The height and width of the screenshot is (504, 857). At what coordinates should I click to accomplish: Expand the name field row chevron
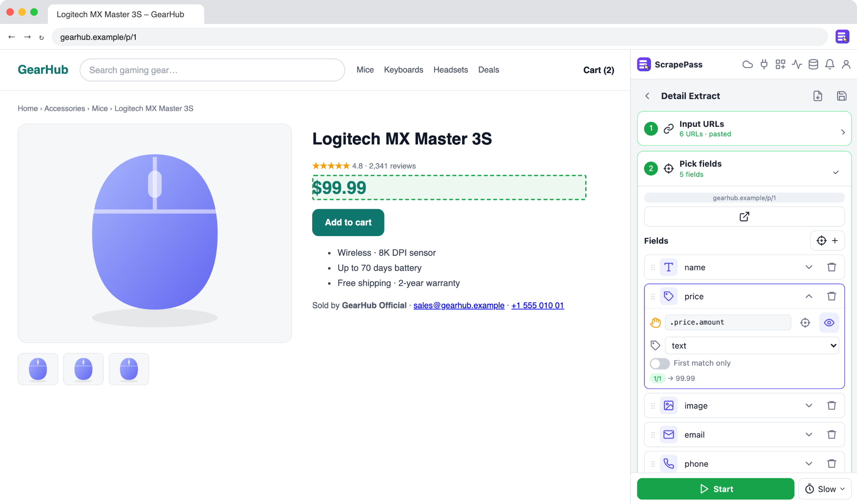809,267
